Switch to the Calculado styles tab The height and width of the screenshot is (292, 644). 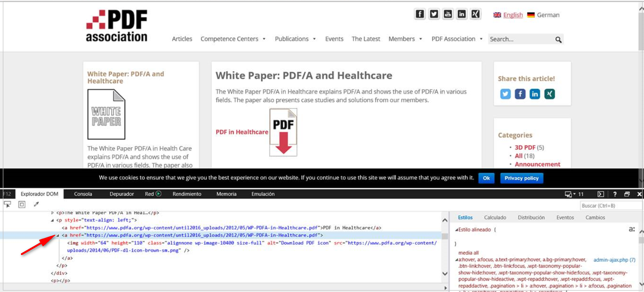[495, 217]
